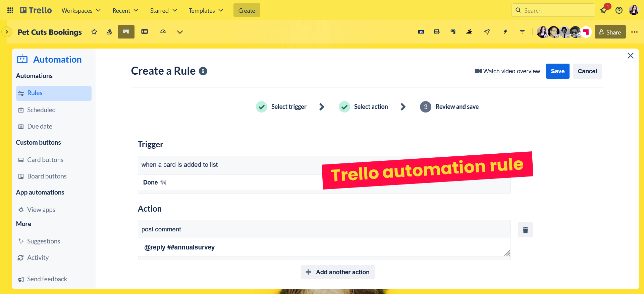644x294 pixels.
Task: Open board visibility settings icon
Action: [x=109, y=32]
